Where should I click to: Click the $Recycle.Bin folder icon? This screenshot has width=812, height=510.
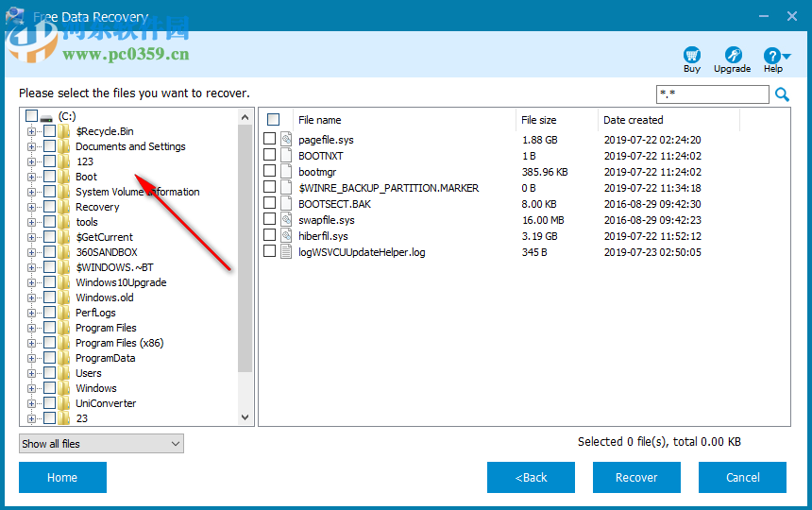click(63, 131)
